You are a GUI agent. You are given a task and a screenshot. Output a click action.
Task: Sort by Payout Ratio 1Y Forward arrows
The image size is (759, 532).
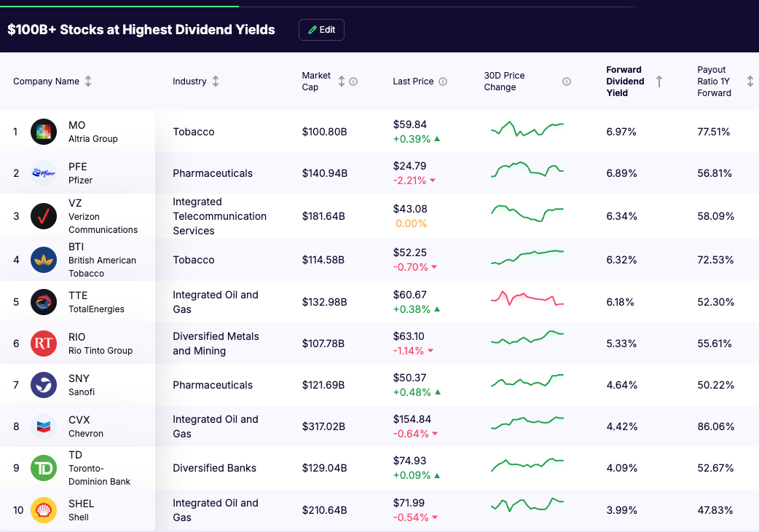click(x=750, y=82)
